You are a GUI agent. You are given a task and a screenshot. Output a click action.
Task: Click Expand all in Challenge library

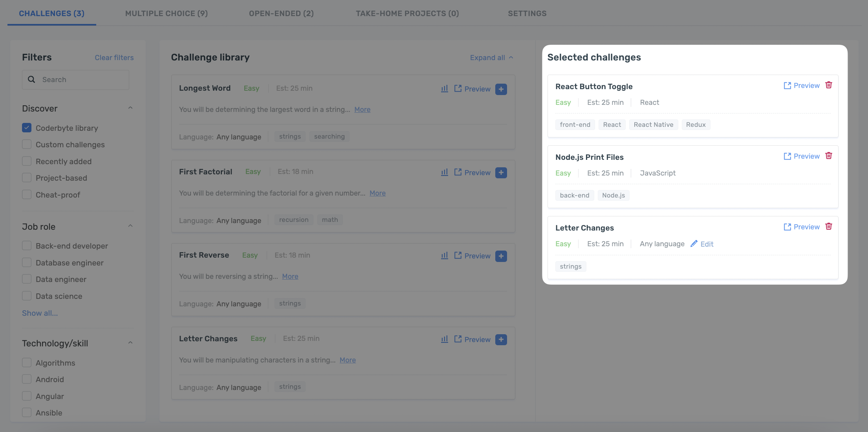491,58
